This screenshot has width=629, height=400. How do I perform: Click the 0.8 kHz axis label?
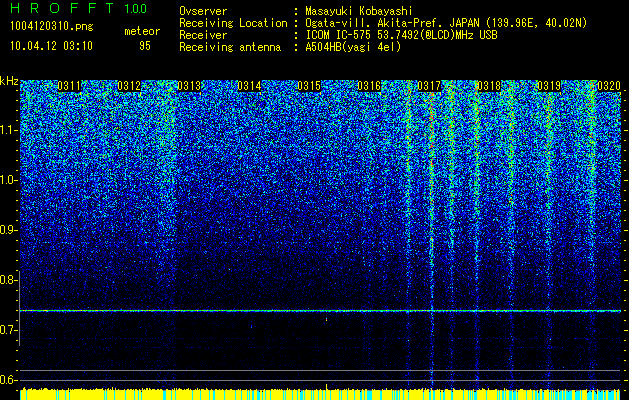pos(8,280)
